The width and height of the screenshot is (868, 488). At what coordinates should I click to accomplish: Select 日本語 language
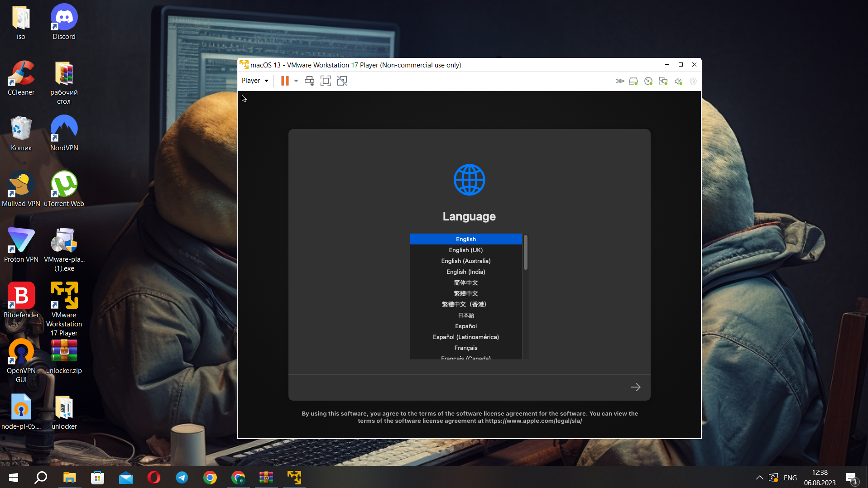(466, 315)
